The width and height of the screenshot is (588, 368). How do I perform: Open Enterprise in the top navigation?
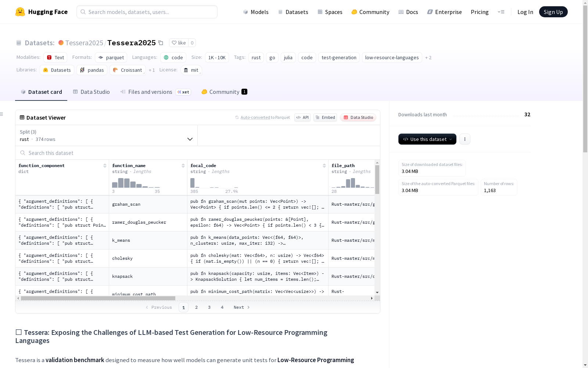coord(445,12)
